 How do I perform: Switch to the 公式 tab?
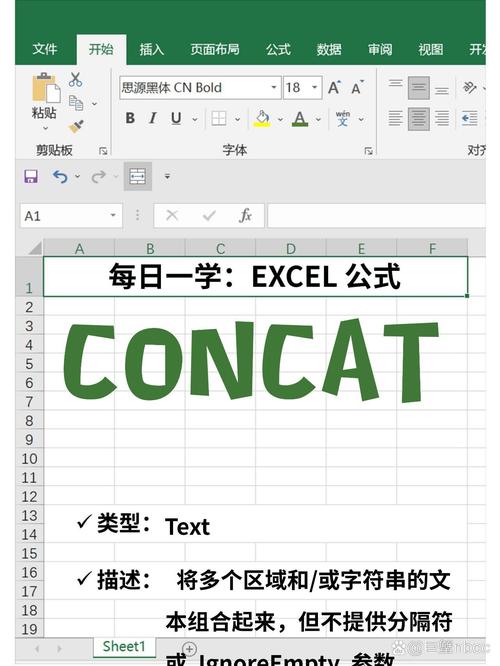(278, 49)
